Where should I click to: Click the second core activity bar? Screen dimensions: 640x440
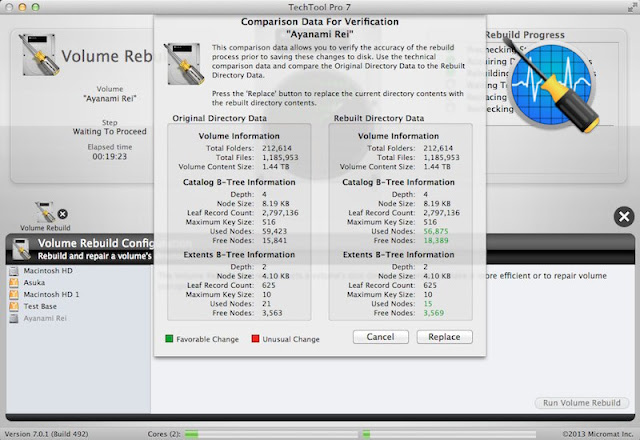pos(449,434)
